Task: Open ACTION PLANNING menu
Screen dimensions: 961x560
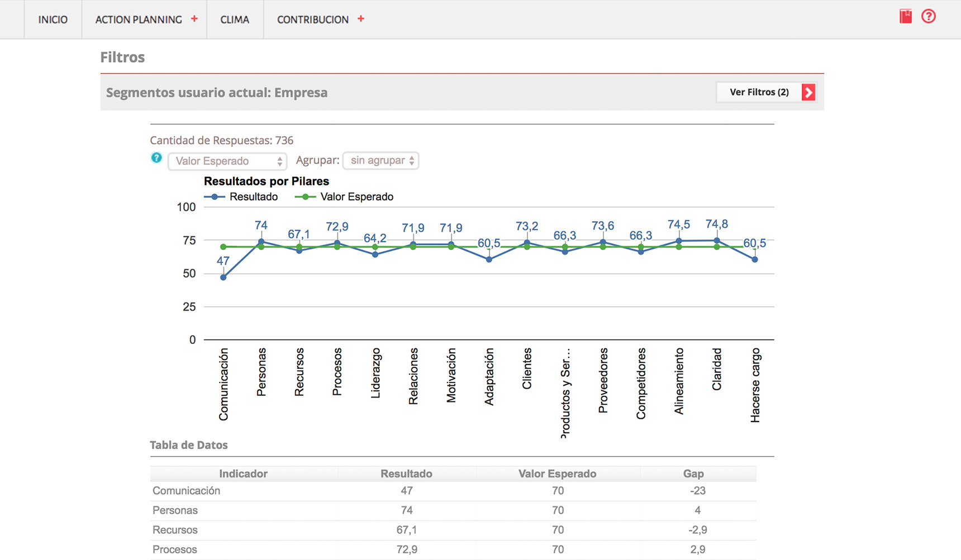Action: 139,20
